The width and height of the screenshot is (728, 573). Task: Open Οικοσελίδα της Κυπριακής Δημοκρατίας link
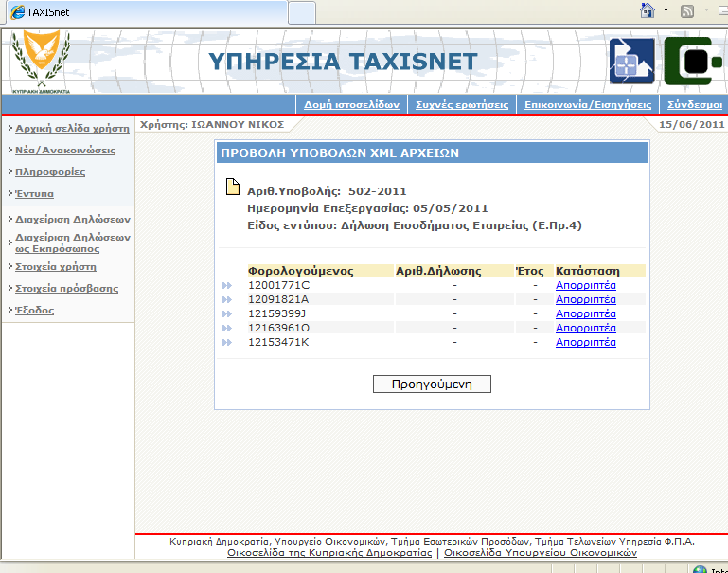(x=329, y=553)
